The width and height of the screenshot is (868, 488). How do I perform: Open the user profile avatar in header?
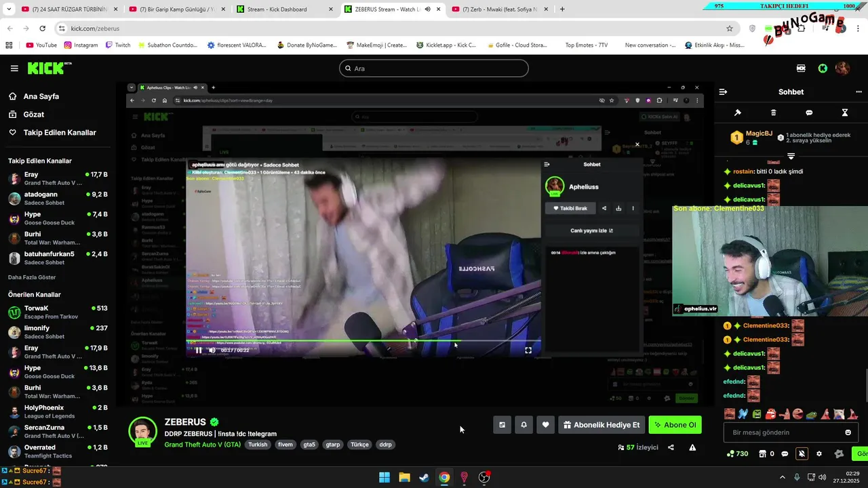842,68
